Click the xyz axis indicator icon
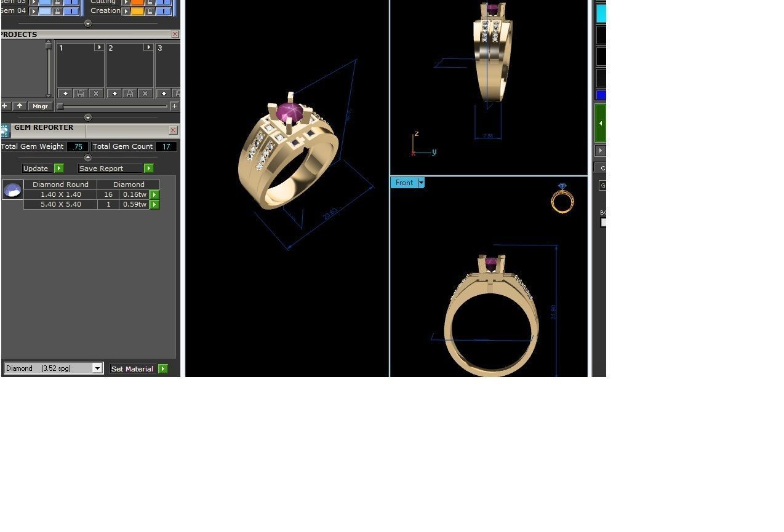The width and height of the screenshot is (784, 532). (423, 144)
